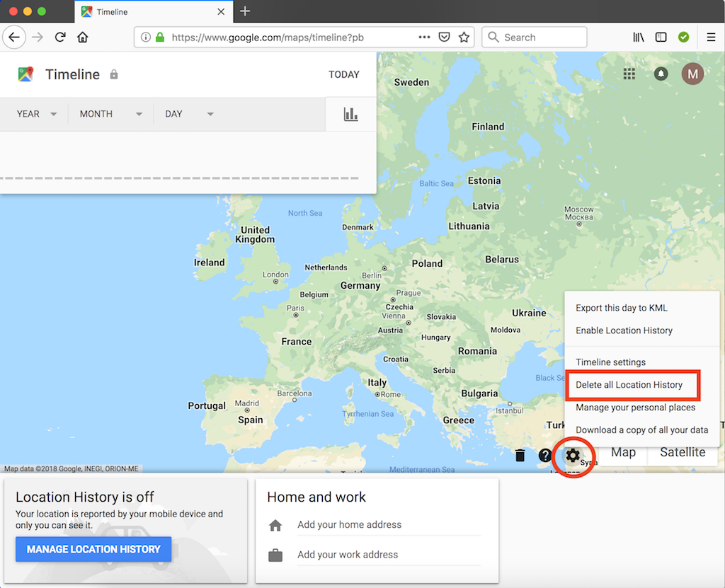Open the M account avatar

click(692, 74)
